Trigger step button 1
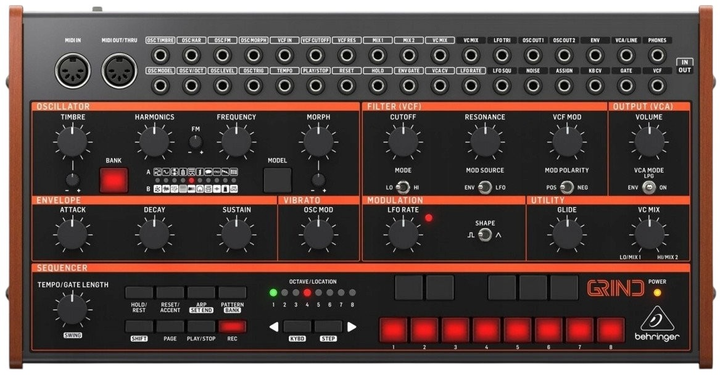Screen dimensions: 720x375 pos(394,330)
